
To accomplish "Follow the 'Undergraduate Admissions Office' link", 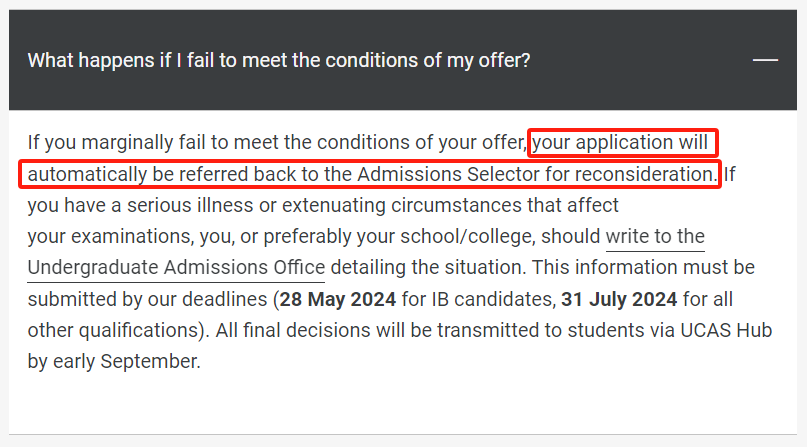I will [x=176, y=268].
